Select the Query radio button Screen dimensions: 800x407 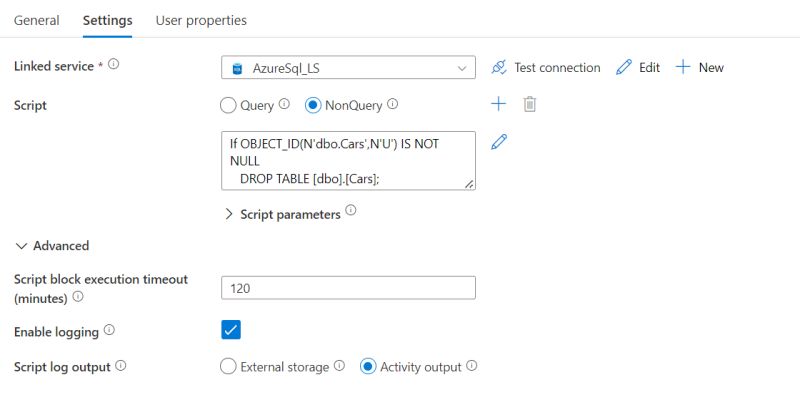click(227, 104)
